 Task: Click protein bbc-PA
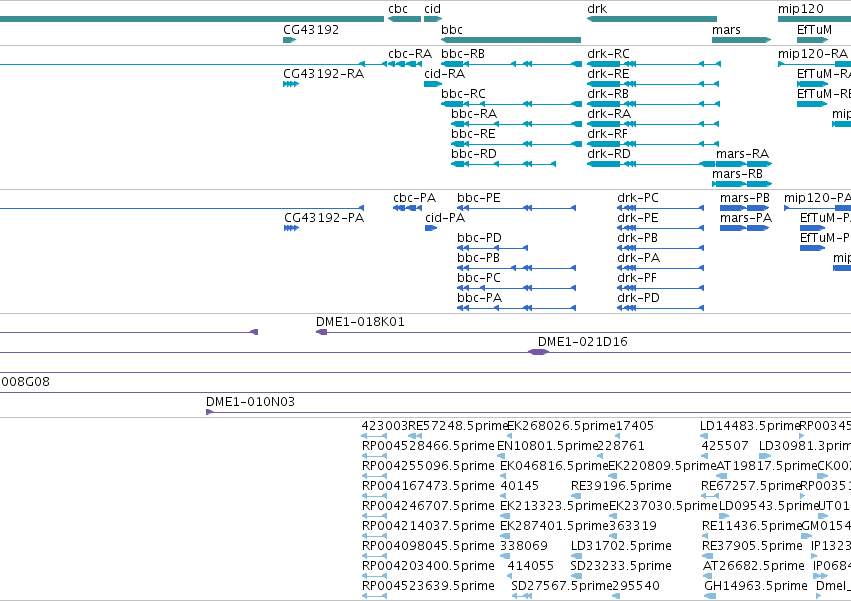516,308
